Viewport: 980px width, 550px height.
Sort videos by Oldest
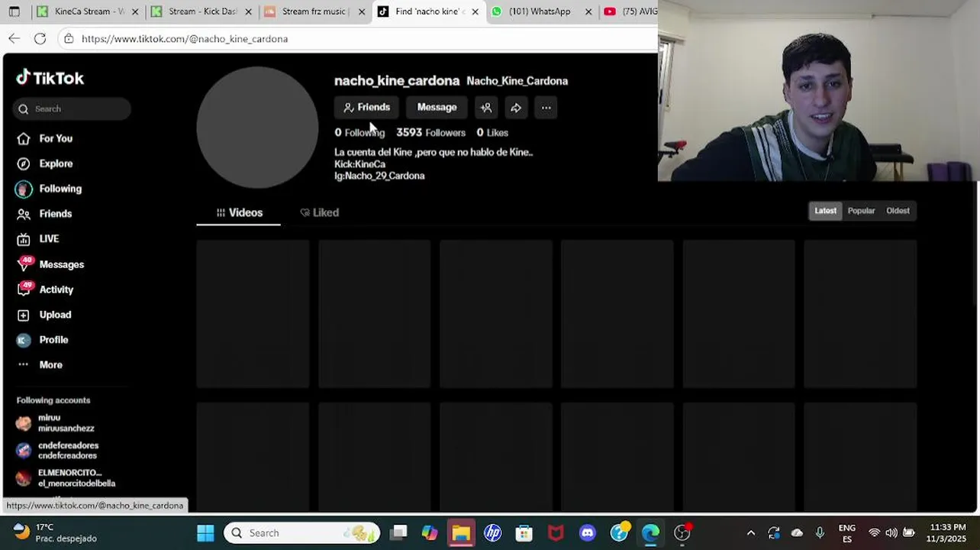pyautogui.click(x=898, y=211)
